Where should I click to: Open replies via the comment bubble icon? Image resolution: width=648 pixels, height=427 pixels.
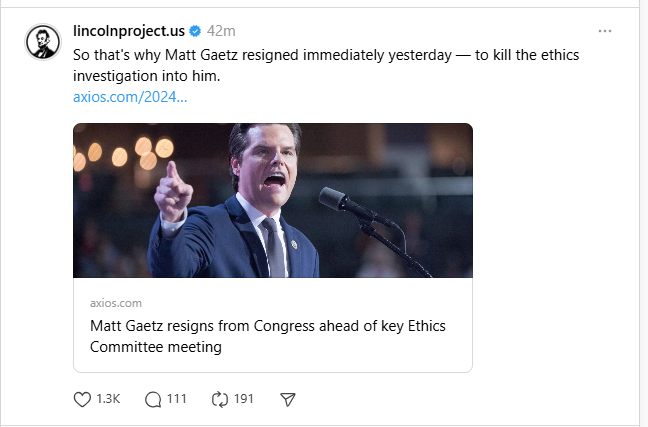[153, 399]
